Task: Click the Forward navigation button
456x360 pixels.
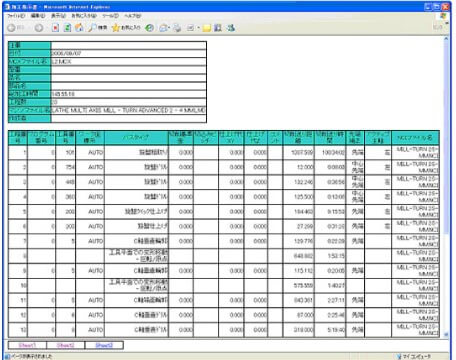Action: (x=39, y=28)
